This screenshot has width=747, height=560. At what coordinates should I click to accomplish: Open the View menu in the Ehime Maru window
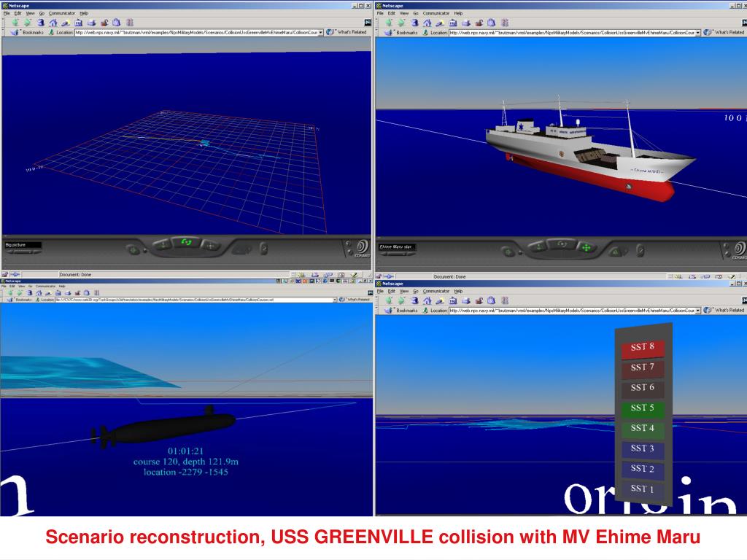pos(404,13)
